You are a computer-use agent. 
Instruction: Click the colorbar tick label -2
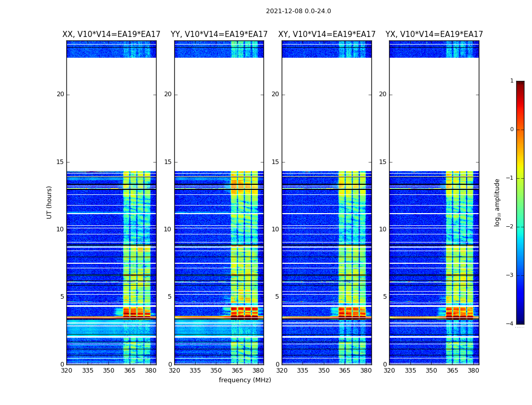510,227
